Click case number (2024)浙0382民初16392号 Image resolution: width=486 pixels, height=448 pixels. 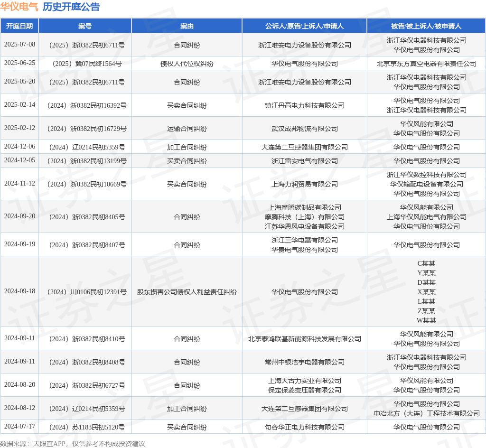85,106
